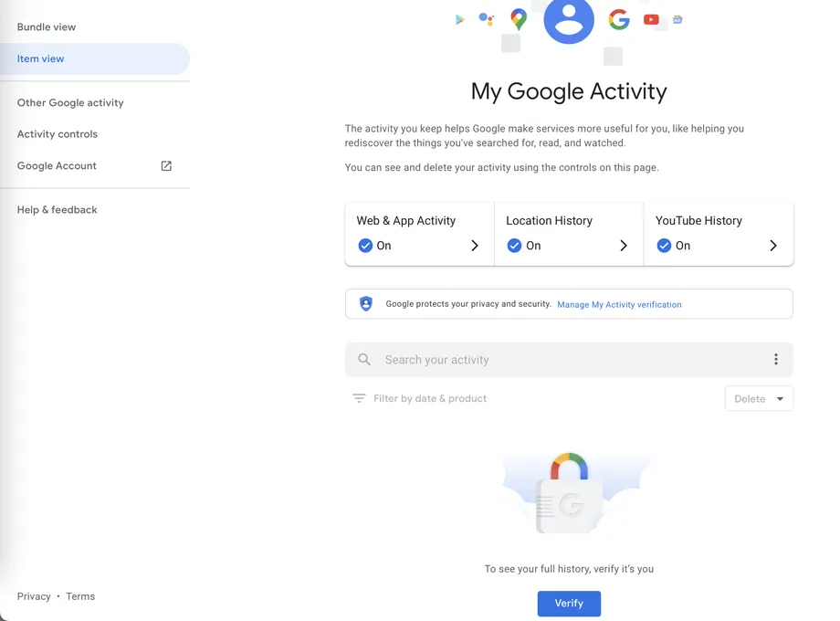Viewport: 840px width, 621px height.
Task: Open the Delete dropdown menu
Action: pyautogui.click(x=759, y=399)
